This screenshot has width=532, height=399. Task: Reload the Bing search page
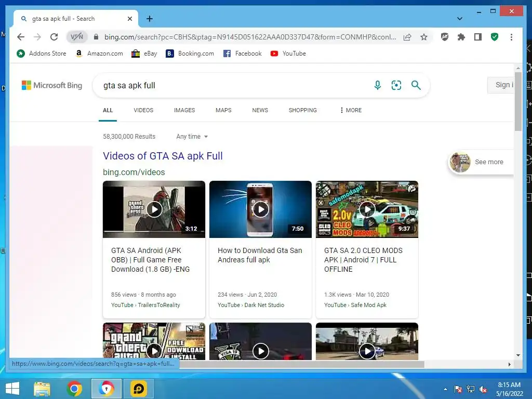(x=54, y=37)
